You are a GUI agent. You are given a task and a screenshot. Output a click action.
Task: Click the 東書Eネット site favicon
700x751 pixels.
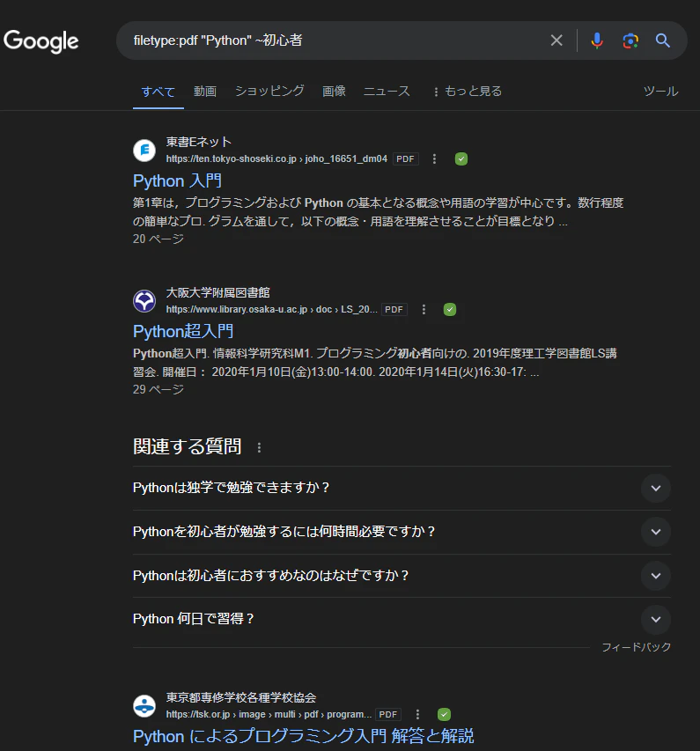[144, 151]
